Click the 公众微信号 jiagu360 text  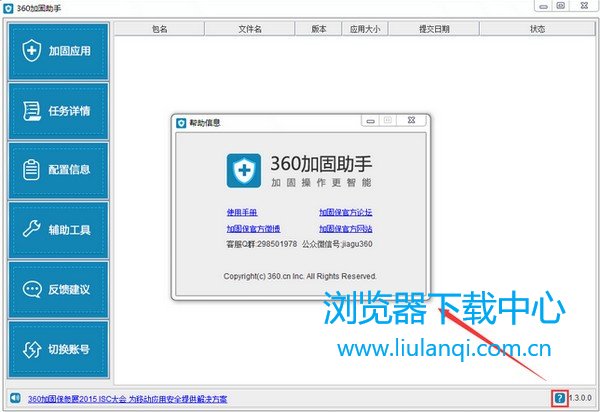pyautogui.click(x=337, y=244)
